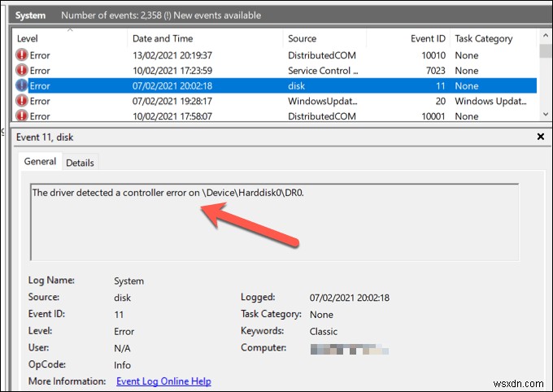Click the event list scrollbar thumb

(546, 50)
